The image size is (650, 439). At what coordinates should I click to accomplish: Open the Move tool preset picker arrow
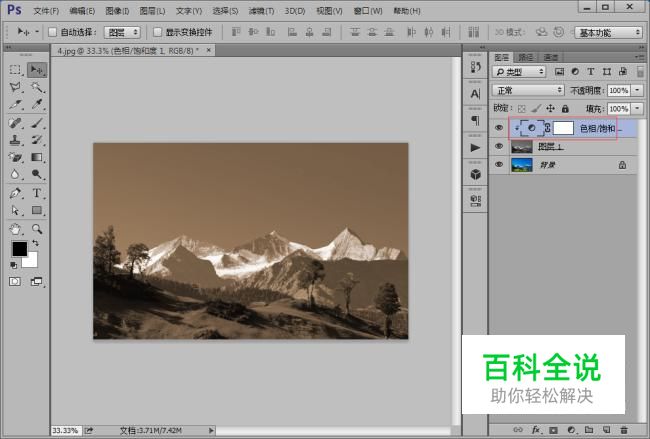pos(36,32)
